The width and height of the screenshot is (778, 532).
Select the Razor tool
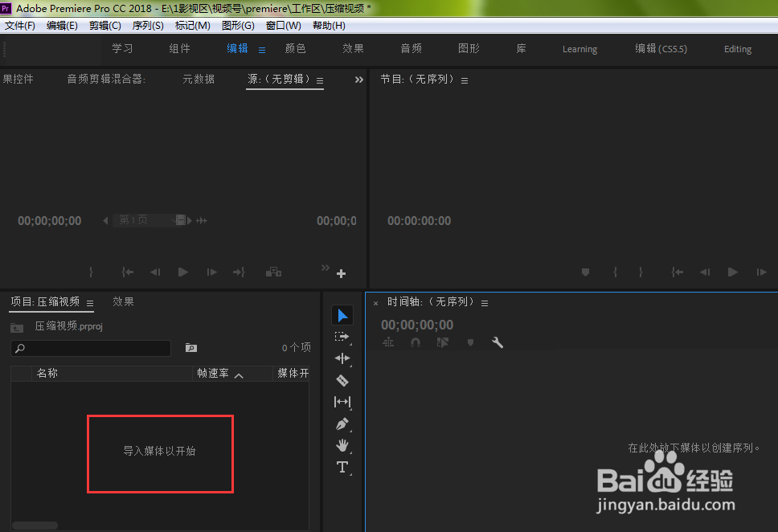tap(342, 380)
